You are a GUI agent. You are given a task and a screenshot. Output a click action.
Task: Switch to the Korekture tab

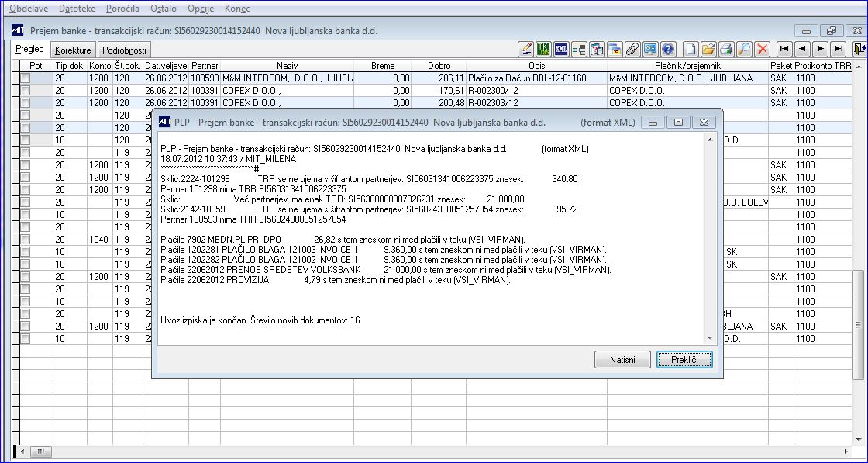[73, 50]
